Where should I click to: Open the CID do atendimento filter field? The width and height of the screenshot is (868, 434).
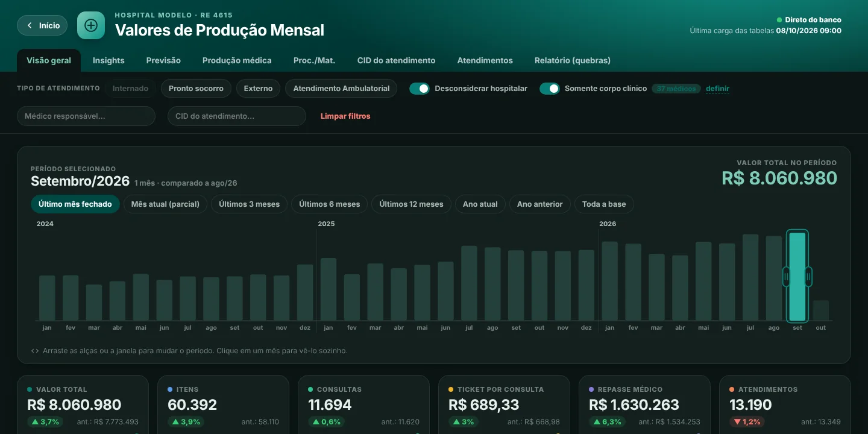(x=237, y=116)
